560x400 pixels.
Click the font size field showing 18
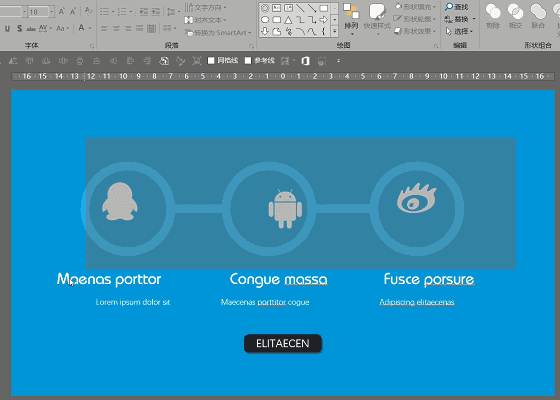38,12
